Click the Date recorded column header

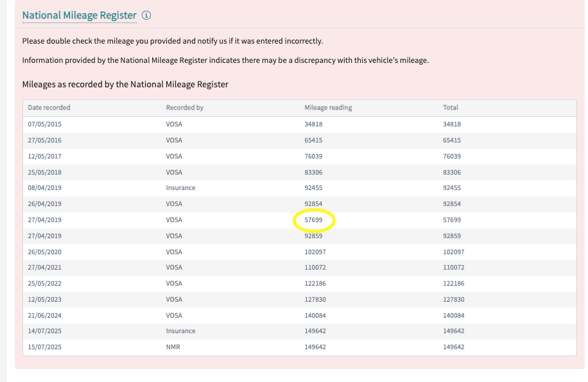point(49,108)
